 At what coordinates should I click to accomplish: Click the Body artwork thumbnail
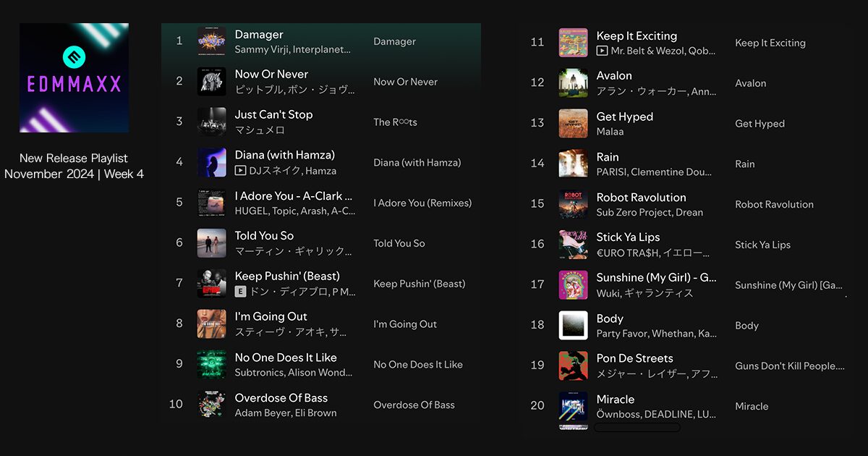[x=573, y=326]
